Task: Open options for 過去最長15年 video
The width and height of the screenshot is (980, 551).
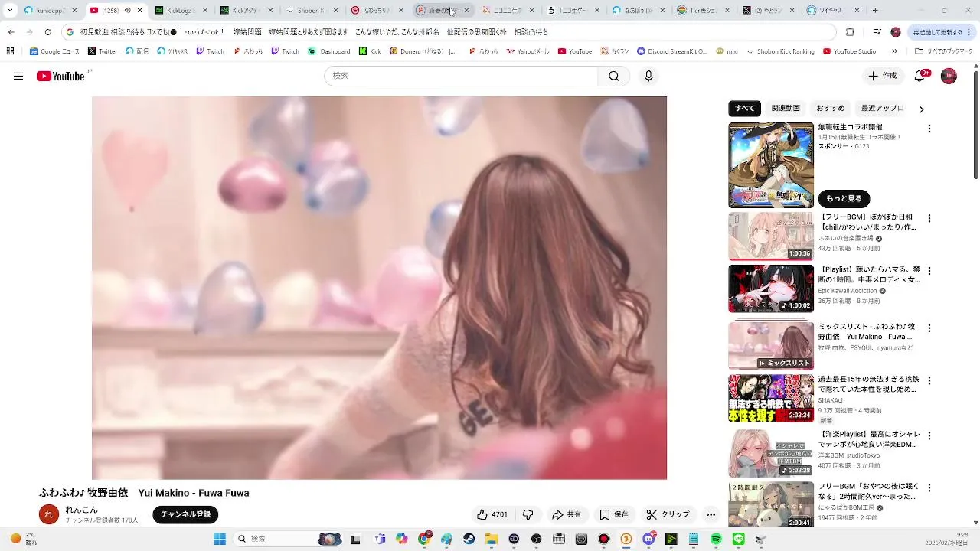Action: click(929, 380)
